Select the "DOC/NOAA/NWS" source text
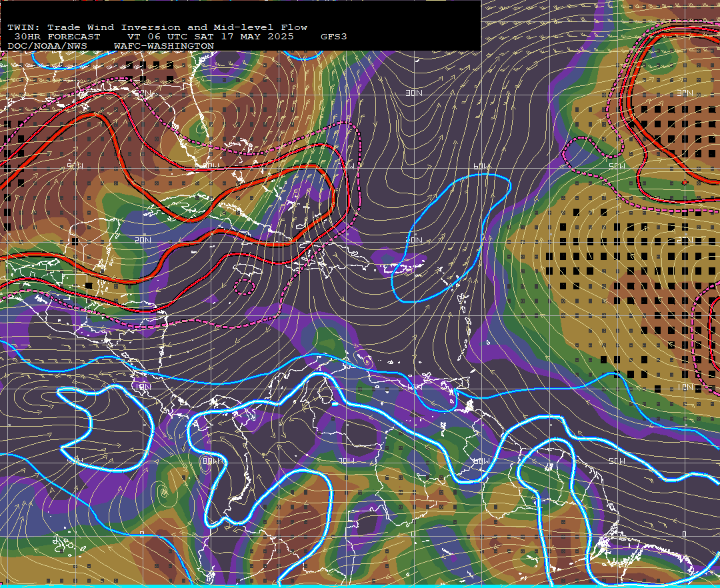720x588 pixels. (47, 47)
